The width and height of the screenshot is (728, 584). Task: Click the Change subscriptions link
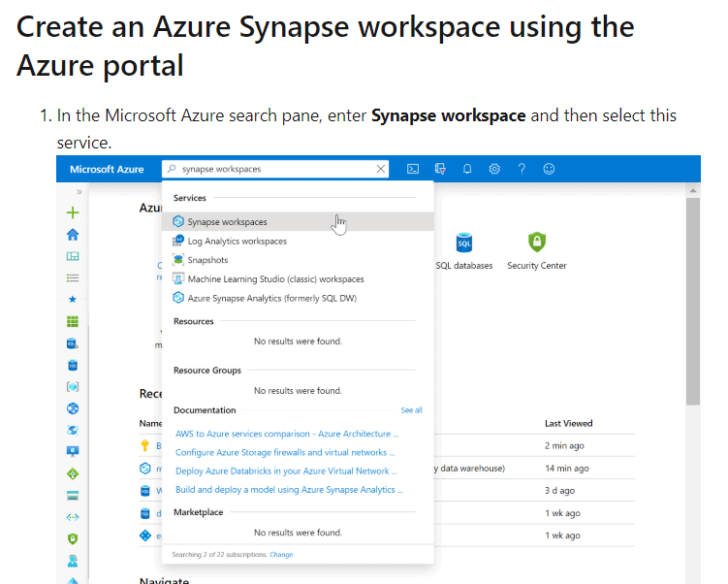(x=281, y=554)
